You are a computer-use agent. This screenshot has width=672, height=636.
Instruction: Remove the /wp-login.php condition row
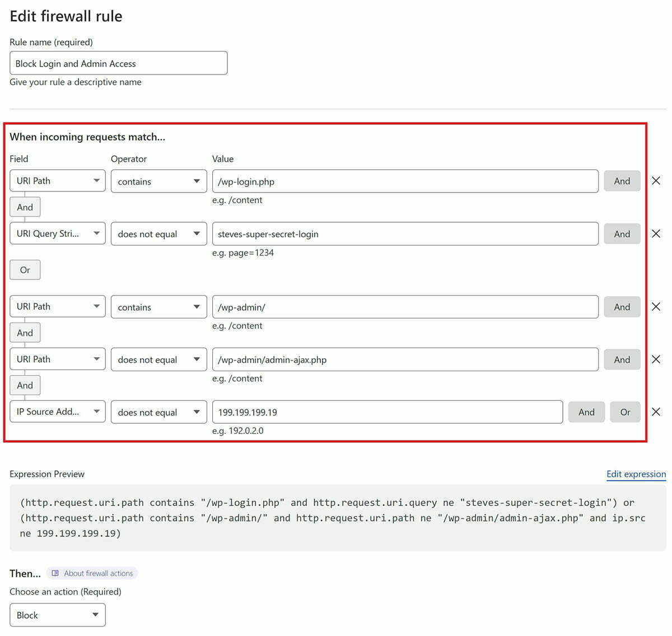656,181
